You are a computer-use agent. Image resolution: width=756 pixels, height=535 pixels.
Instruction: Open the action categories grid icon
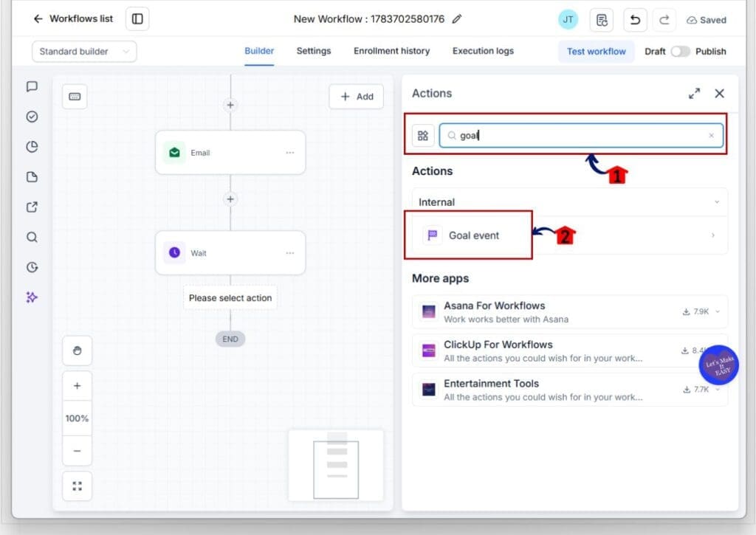pos(423,136)
